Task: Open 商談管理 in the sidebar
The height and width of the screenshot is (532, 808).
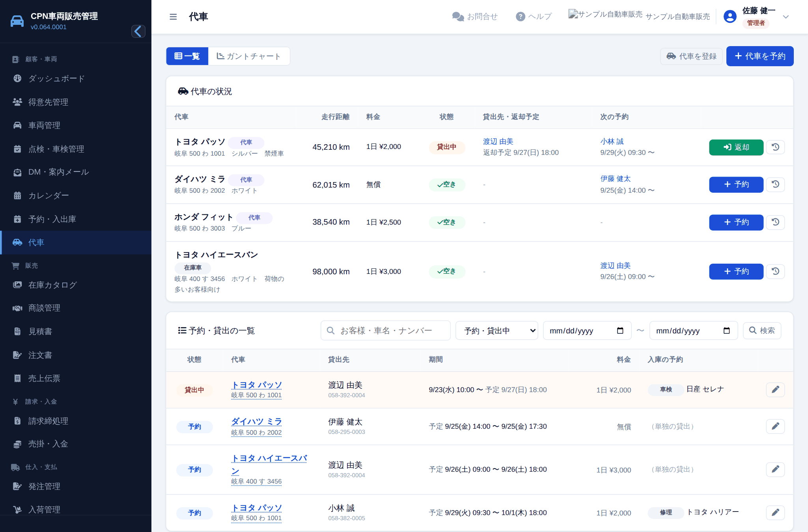Action: (x=76, y=308)
